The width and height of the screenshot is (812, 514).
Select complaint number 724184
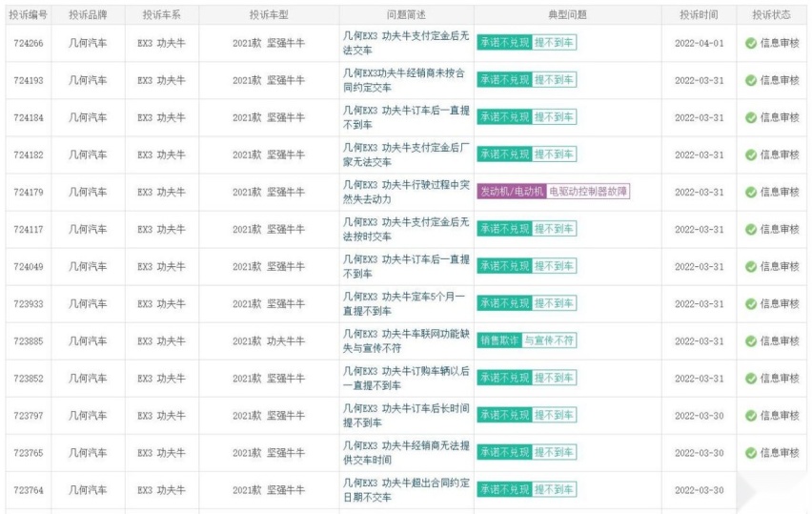pos(29,118)
